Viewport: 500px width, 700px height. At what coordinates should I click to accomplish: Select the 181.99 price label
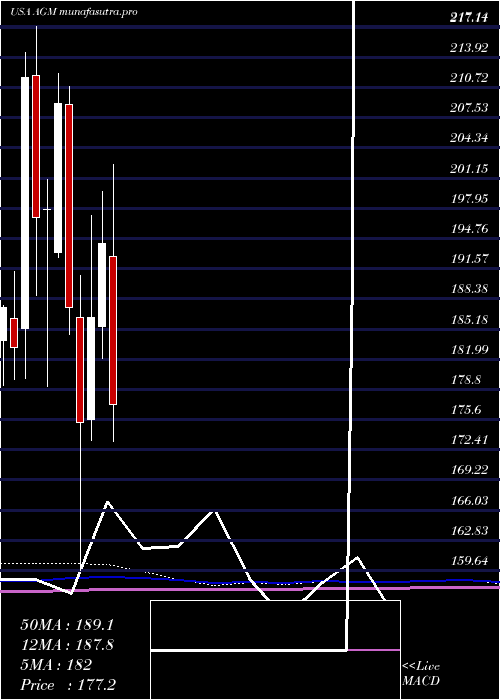tap(470, 350)
